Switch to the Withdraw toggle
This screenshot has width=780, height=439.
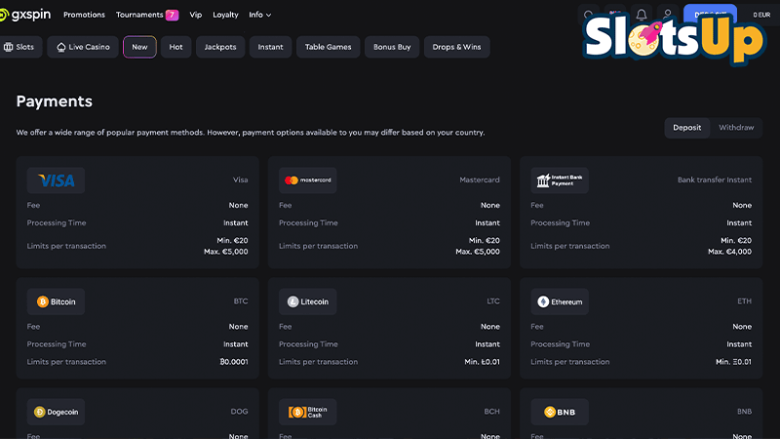736,128
